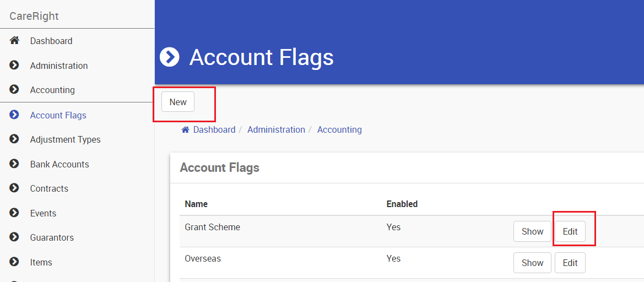This screenshot has width=644, height=282.
Task: Click the blue chevron icon beside Account Flags
Action: [x=15, y=115]
